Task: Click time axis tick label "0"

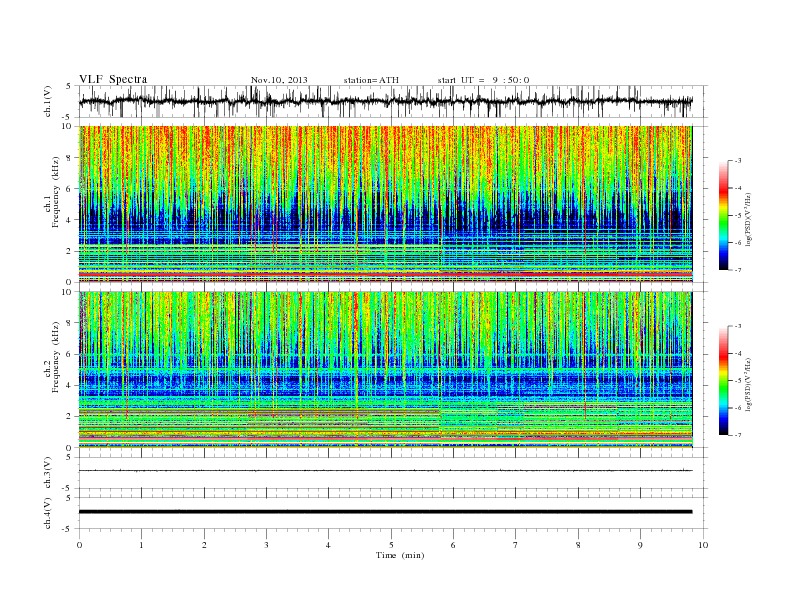Action: coord(79,545)
